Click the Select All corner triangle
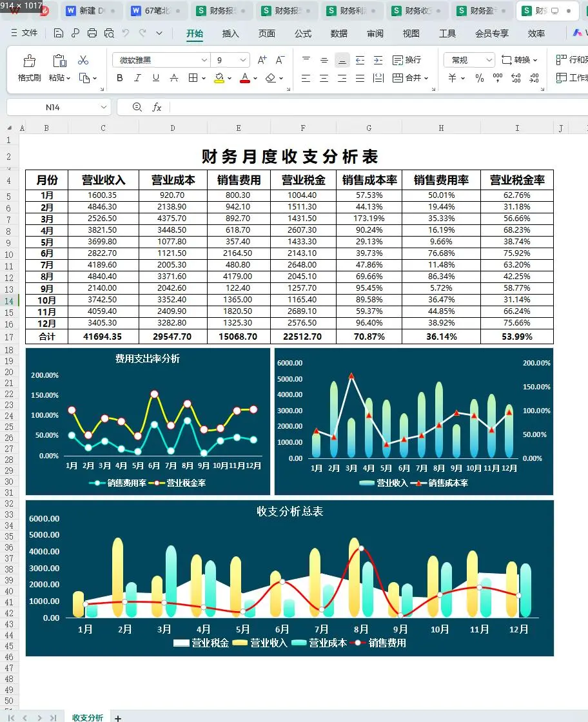The width and height of the screenshot is (588, 722). (x=9, y=128)
